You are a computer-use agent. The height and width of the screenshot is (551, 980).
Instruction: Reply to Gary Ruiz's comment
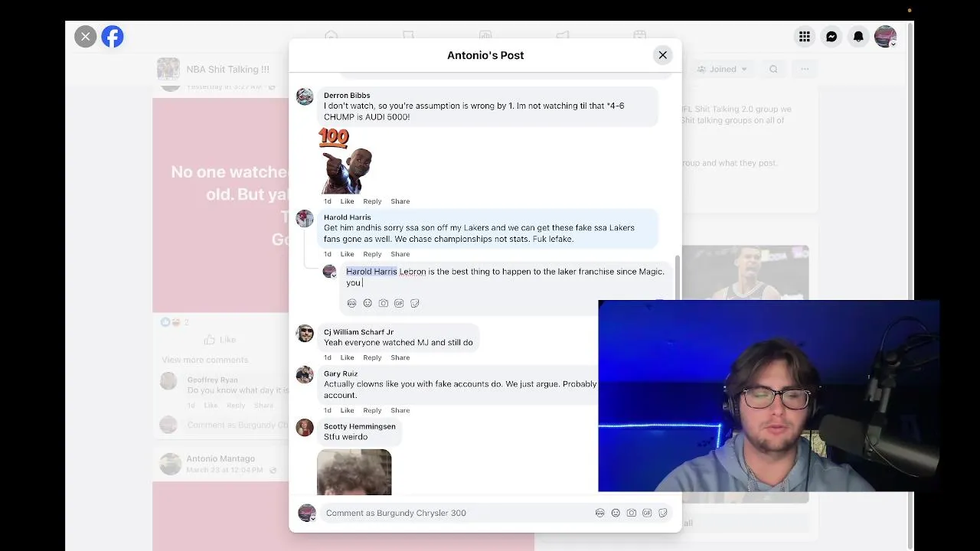[x=372, y=410]
